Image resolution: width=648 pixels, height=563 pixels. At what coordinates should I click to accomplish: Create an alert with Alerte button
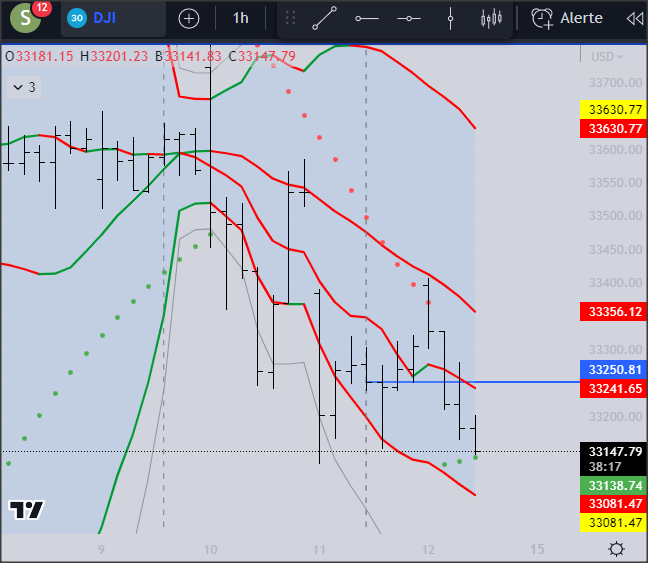(x=567, y=18)
